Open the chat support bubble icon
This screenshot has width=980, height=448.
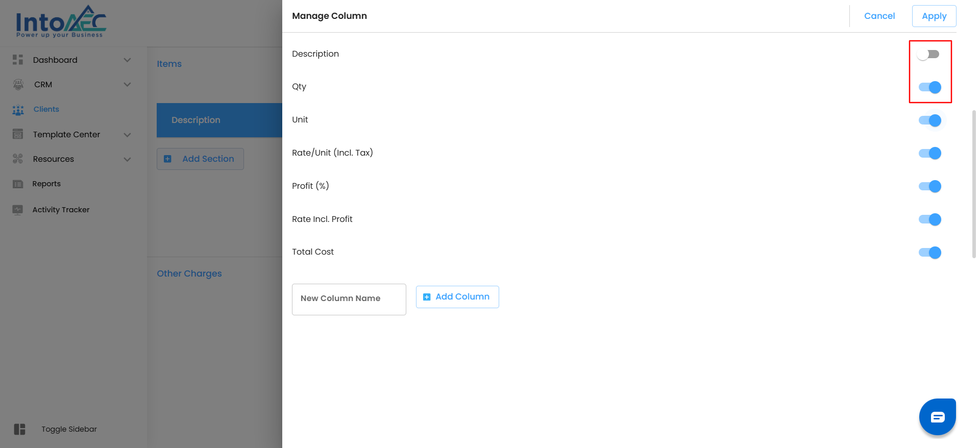coord(937,417)
